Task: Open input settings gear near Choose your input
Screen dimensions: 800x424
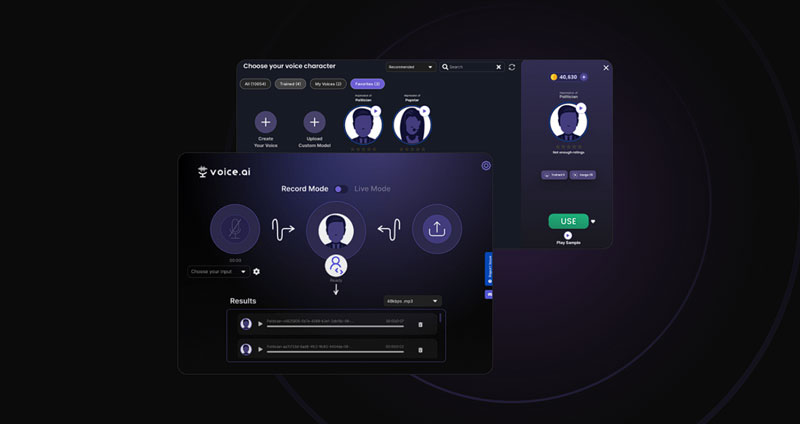Action: point(257,271)
